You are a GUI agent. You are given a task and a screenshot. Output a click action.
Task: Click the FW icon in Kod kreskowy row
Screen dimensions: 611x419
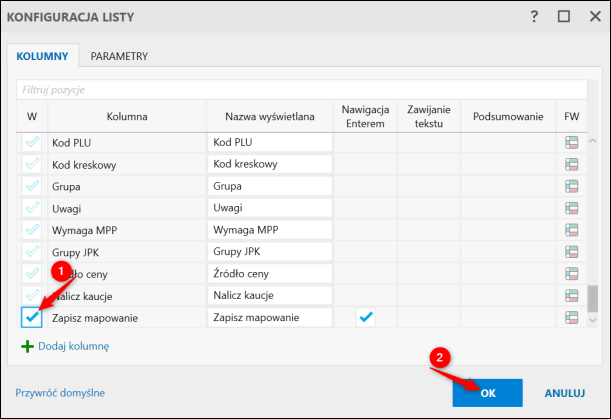point(571,164)
